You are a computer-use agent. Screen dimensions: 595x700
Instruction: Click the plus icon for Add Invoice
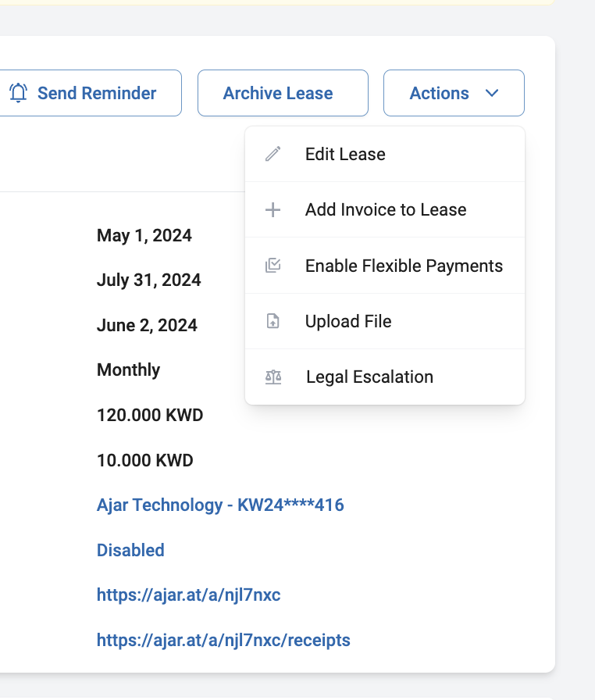[273, 209]
